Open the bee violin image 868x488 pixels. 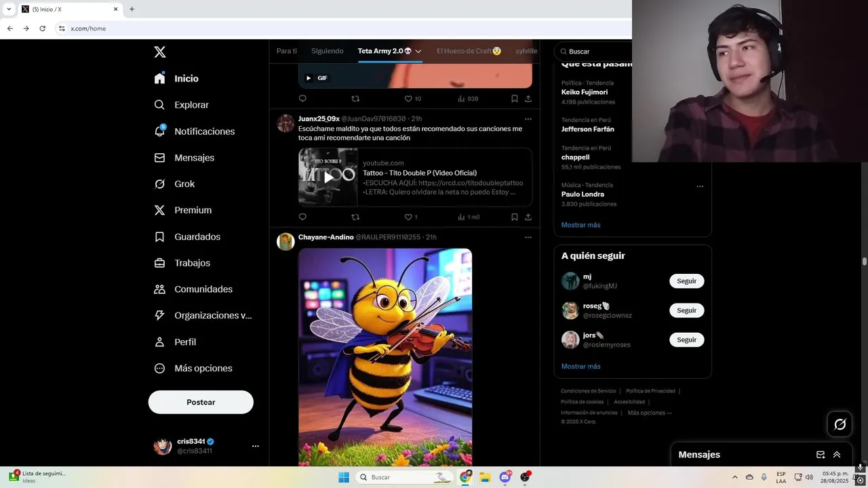(385, 357)
